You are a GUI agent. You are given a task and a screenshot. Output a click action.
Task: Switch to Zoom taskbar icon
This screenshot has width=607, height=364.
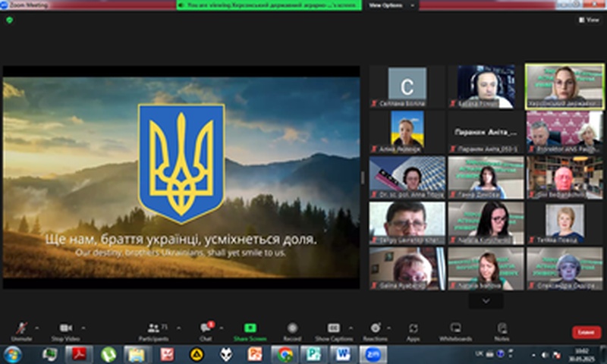click(373, 354)
